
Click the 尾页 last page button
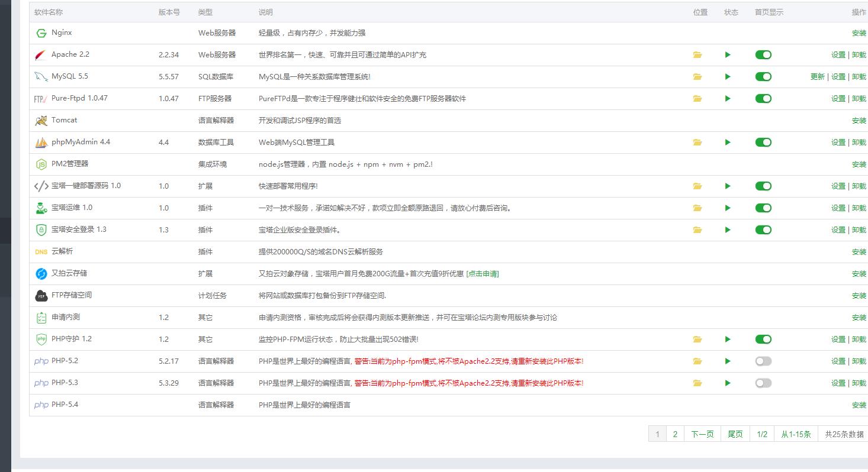pos(735,434)
